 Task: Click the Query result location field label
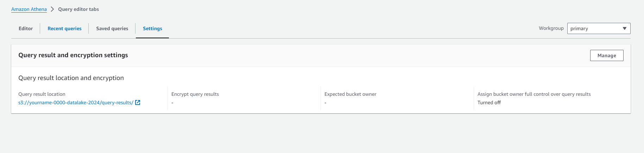click(x=42, y=94)
